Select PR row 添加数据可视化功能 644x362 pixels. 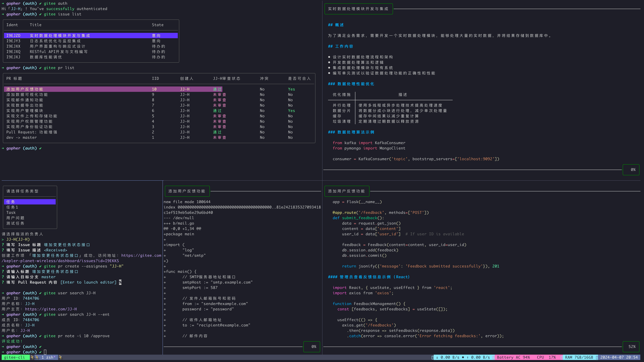[159, 94]
